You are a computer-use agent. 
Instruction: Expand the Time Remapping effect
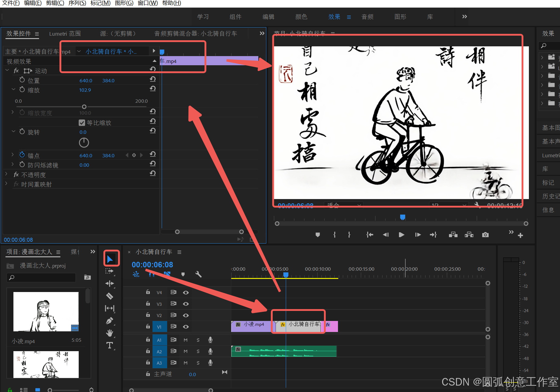coord(6,184)
